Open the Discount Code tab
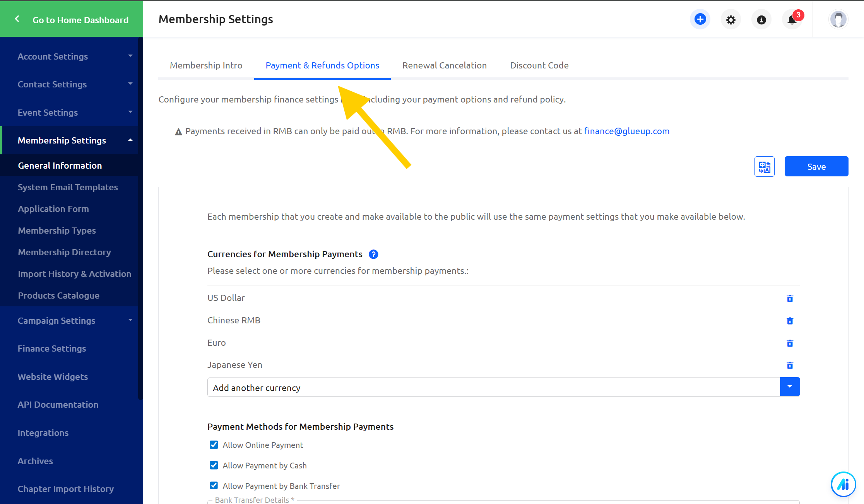Screen dimensions: 864x504 [x=539, y=65]
